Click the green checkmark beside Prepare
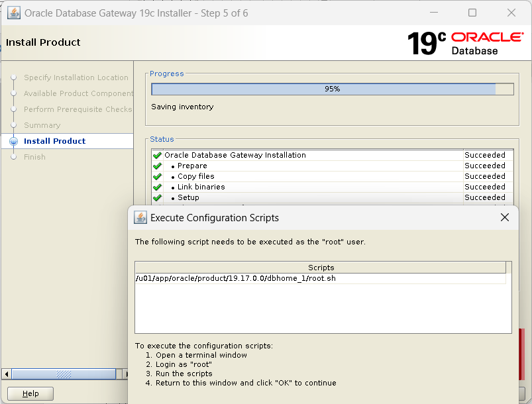 tap(157, 166)
